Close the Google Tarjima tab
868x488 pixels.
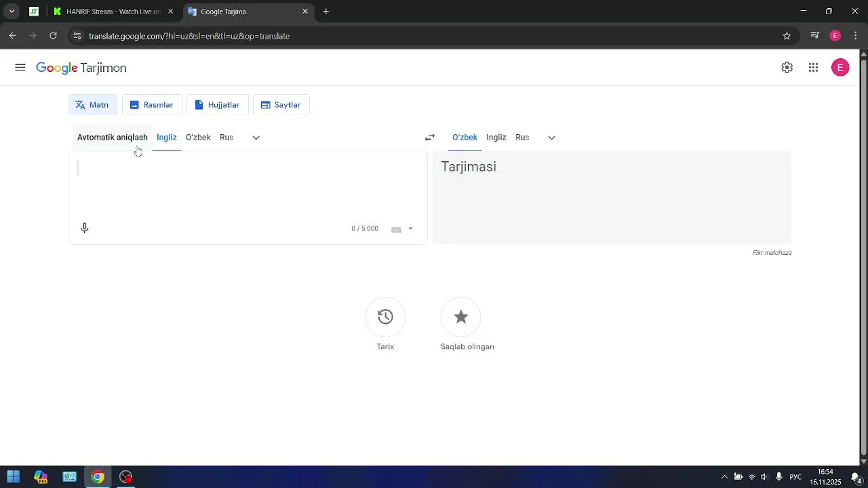pyautogui.click(x=305, y=12)
